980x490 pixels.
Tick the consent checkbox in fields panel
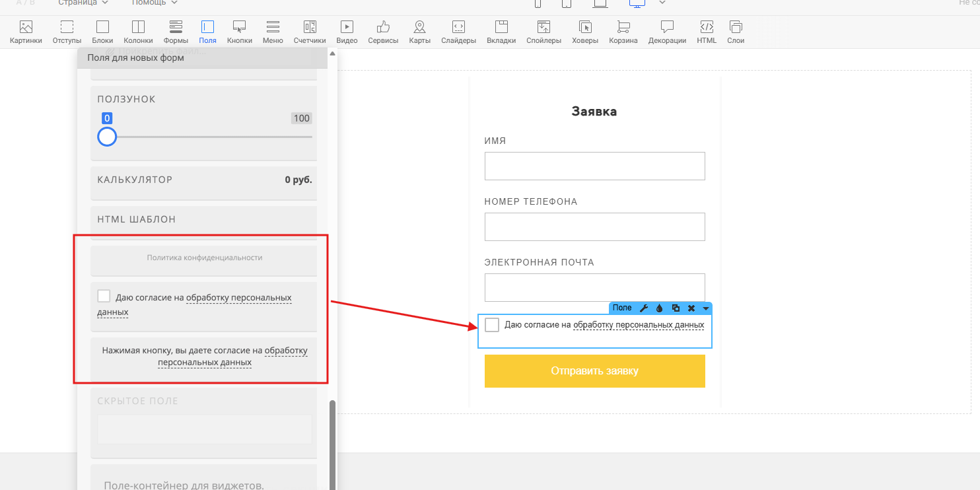point(104,296)
